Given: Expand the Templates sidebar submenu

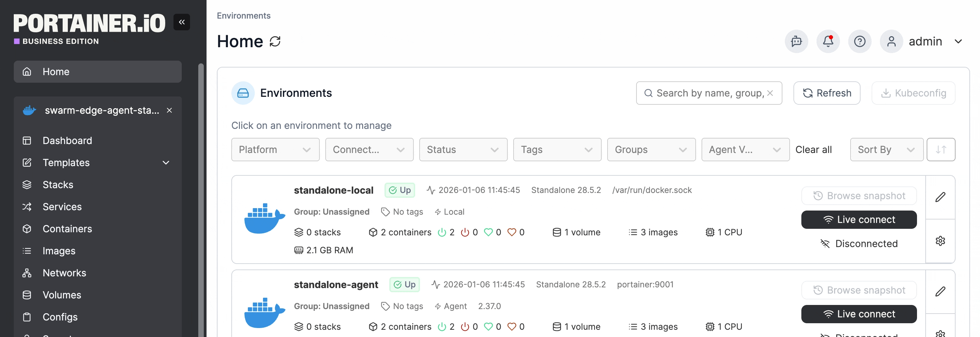Looking at the screenshot, I should coord(166,163).
